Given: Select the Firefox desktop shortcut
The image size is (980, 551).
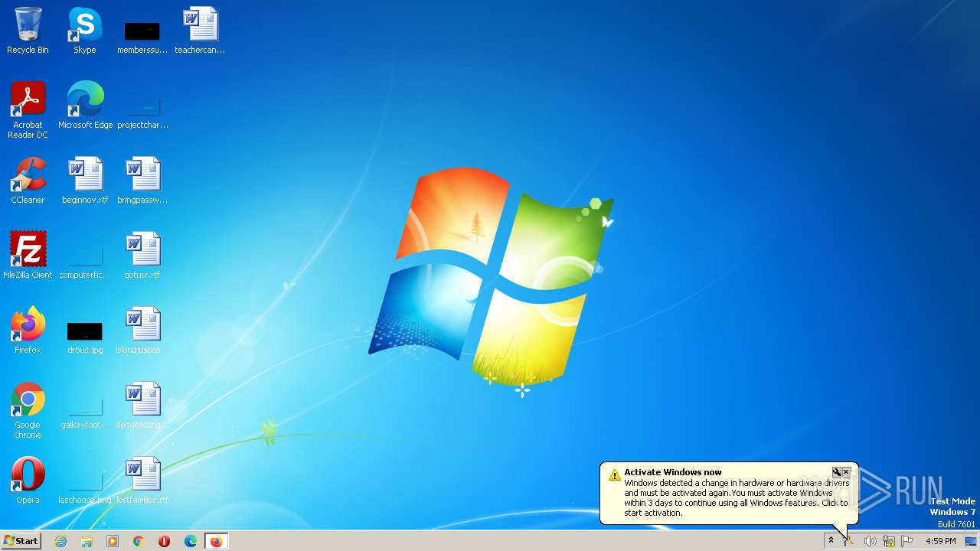Looking at the screenshot, I should coord(28,331).
